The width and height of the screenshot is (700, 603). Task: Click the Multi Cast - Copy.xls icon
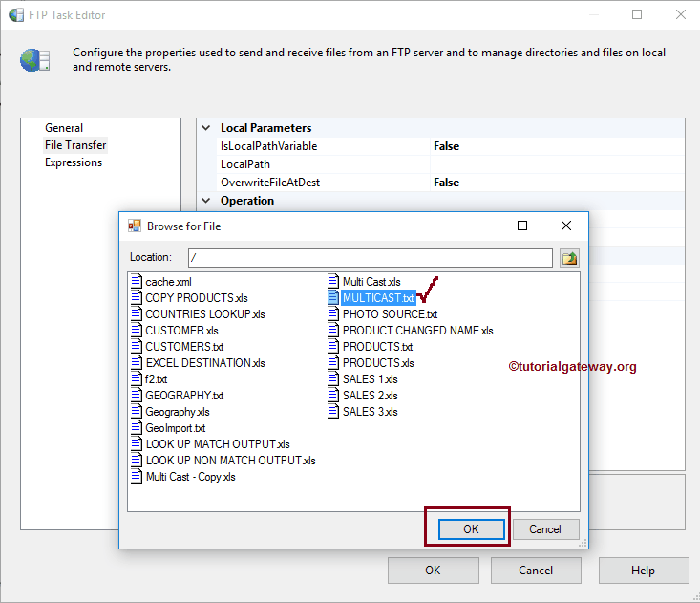pyautogui.click(x=137, y=476)
